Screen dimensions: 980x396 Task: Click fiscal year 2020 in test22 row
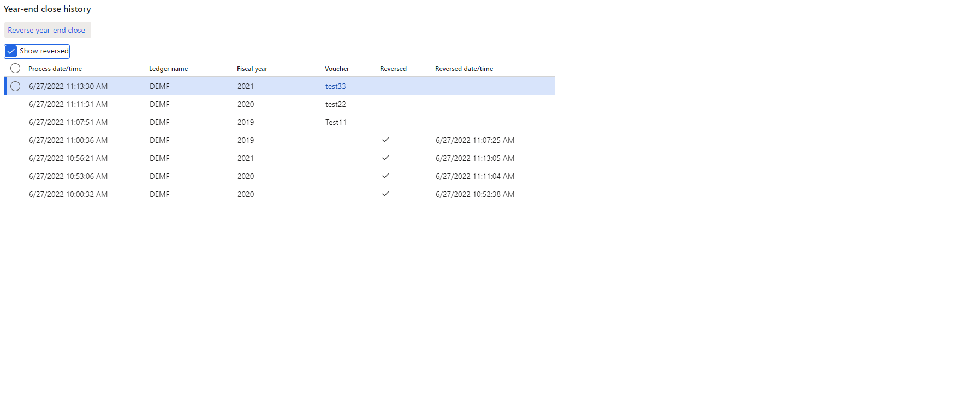point(246,104)
